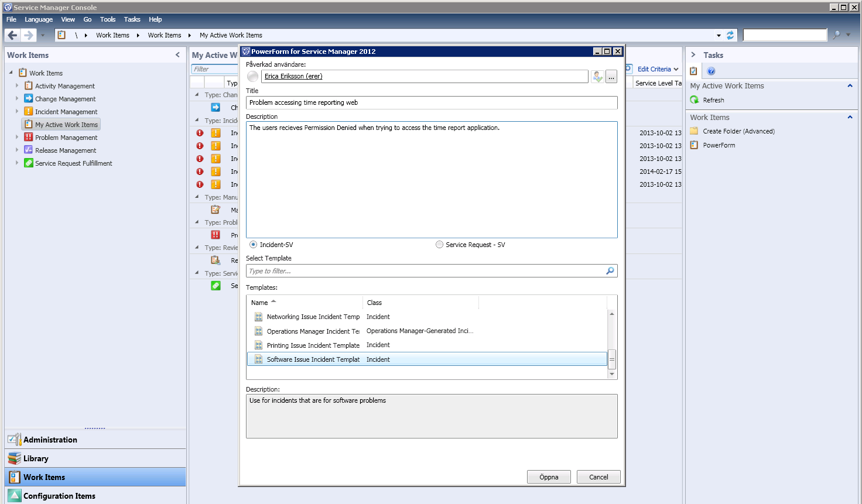Click the Back navigation arrow
The height and width of the screenshot is (504, 862).
pyautogui.click(x=12, y=35)
